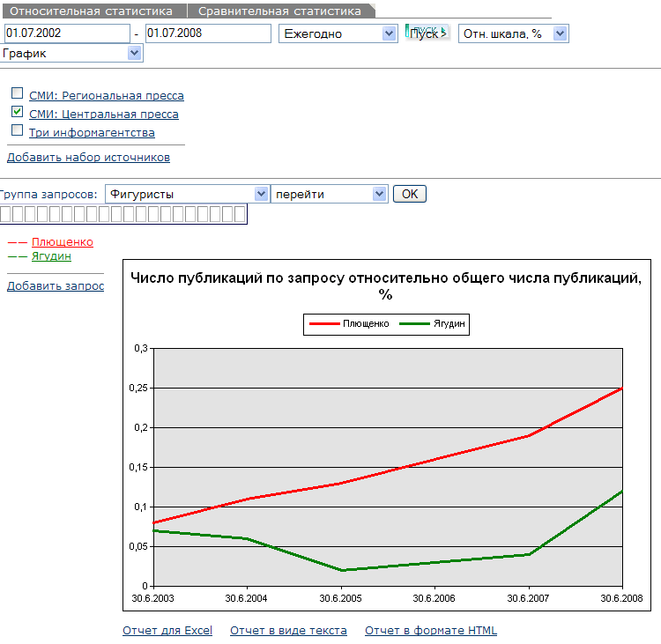This screenshot has width=661, height=644.
Task: Tick the Три информагентства checkbox
Action: coord(17,130)
